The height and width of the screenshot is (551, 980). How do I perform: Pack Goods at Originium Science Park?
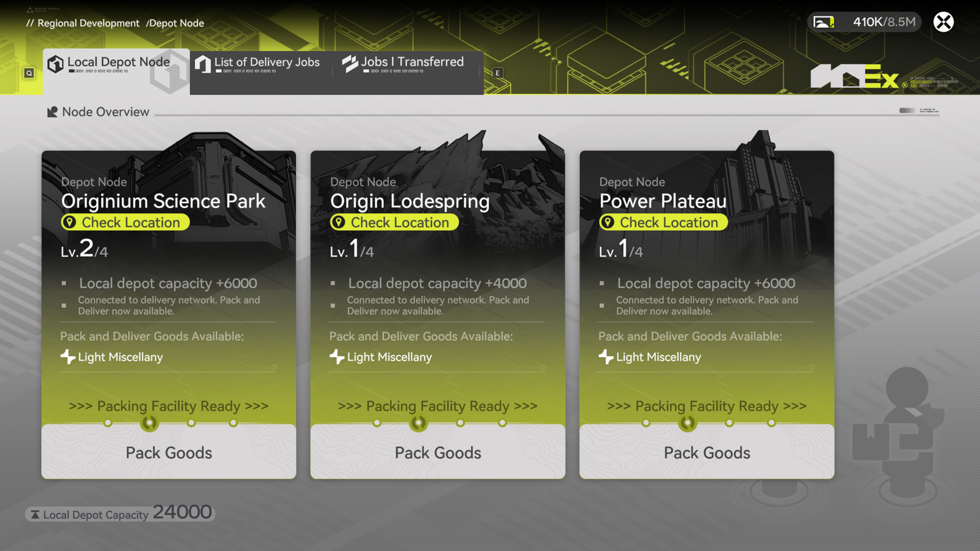click(168, 453)
